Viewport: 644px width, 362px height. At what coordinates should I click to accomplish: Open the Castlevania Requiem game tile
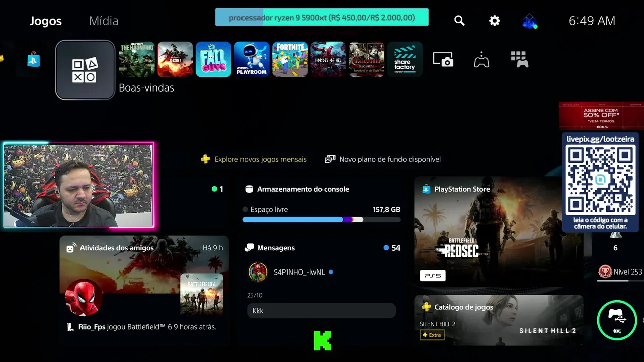pos(367,59)
